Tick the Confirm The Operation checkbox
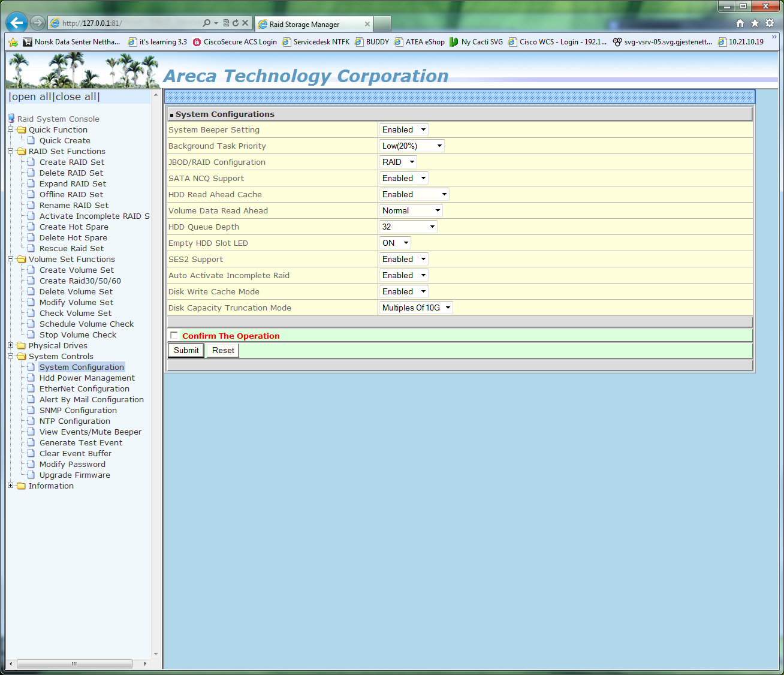 click(174, 335)
